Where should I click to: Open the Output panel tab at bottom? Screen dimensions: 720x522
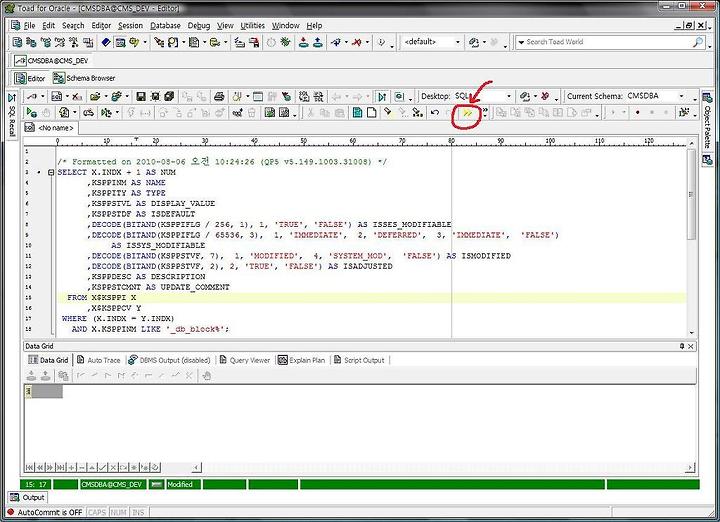(28, 498)
